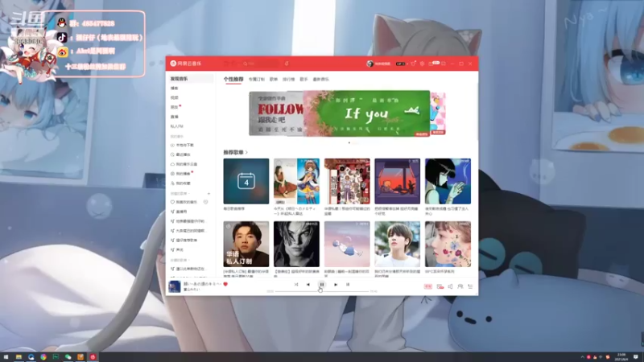Mute with the volume speaker icon
The image size is (644, 362).
450,286
